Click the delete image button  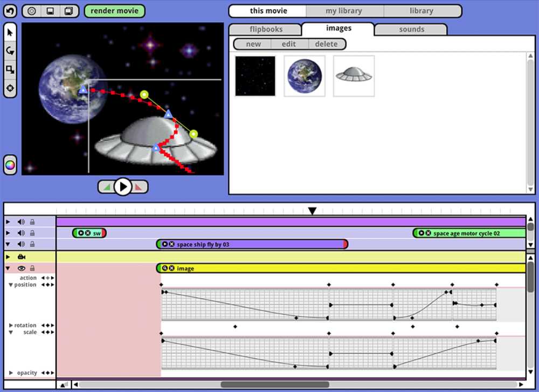tap(326, 44)
